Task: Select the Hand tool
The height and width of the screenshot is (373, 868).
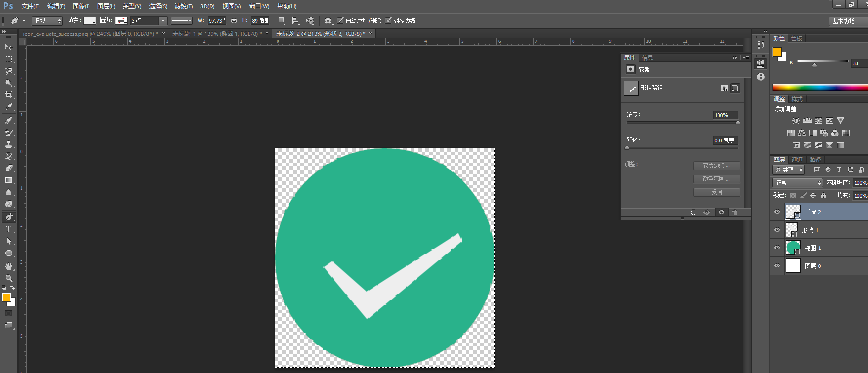Action: click(9, 266)
